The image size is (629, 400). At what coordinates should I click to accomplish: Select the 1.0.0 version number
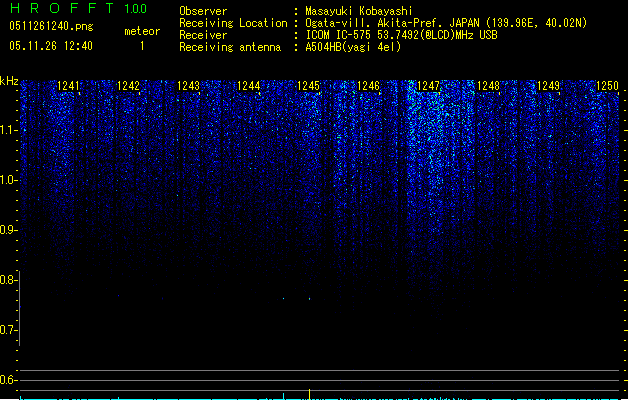[136, 8]
